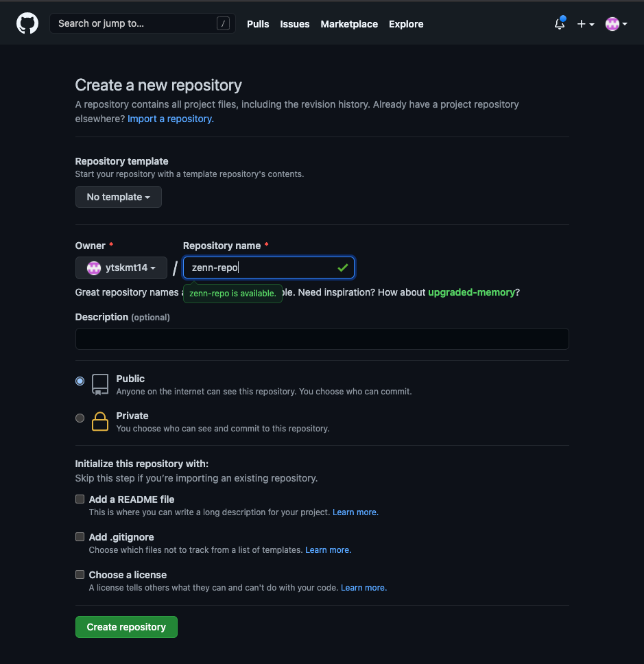Click the slash shortcut key icon
This screenshot has height=664, width=644.
tap(223, 23)
